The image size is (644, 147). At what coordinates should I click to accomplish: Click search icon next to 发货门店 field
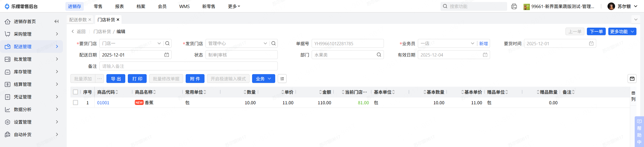pos(273,43)
